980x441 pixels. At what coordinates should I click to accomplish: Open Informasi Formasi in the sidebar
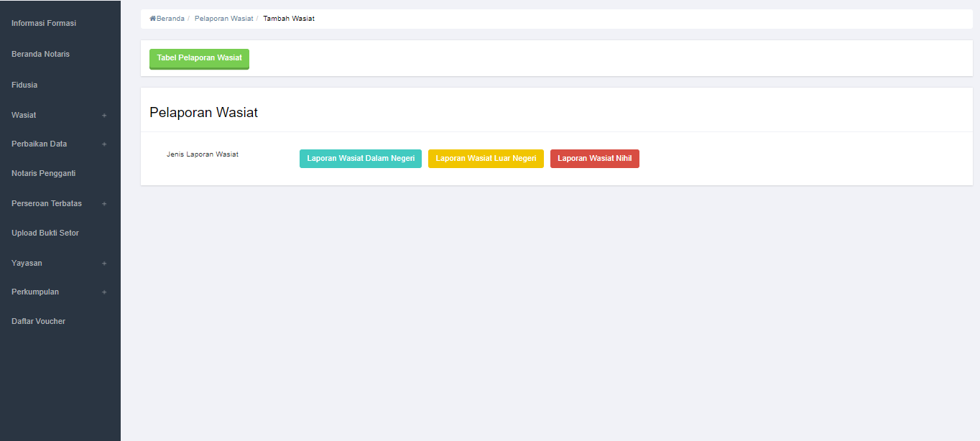pyautogui.click(x=44, y=23)
